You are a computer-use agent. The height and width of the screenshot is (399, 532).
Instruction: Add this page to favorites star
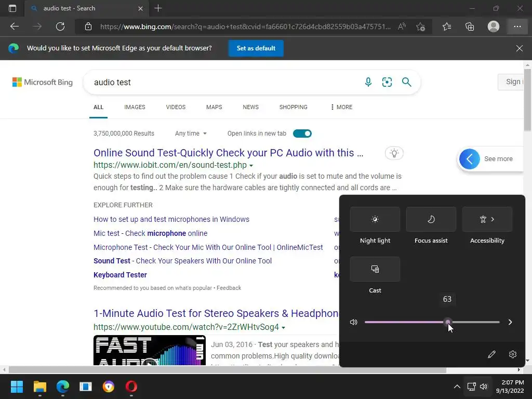click(420, 26)
